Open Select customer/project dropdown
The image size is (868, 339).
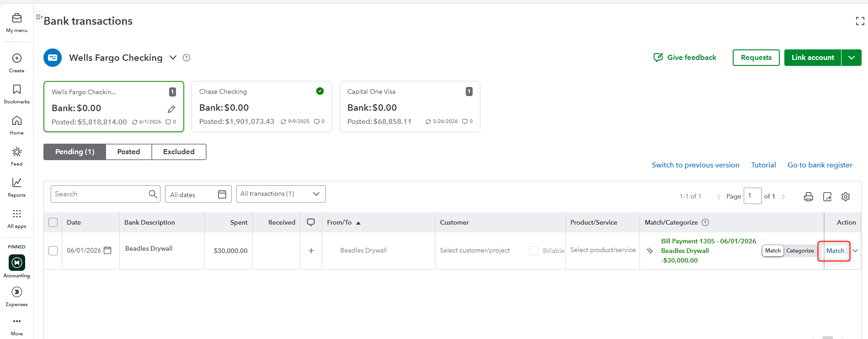click(475, 251)
